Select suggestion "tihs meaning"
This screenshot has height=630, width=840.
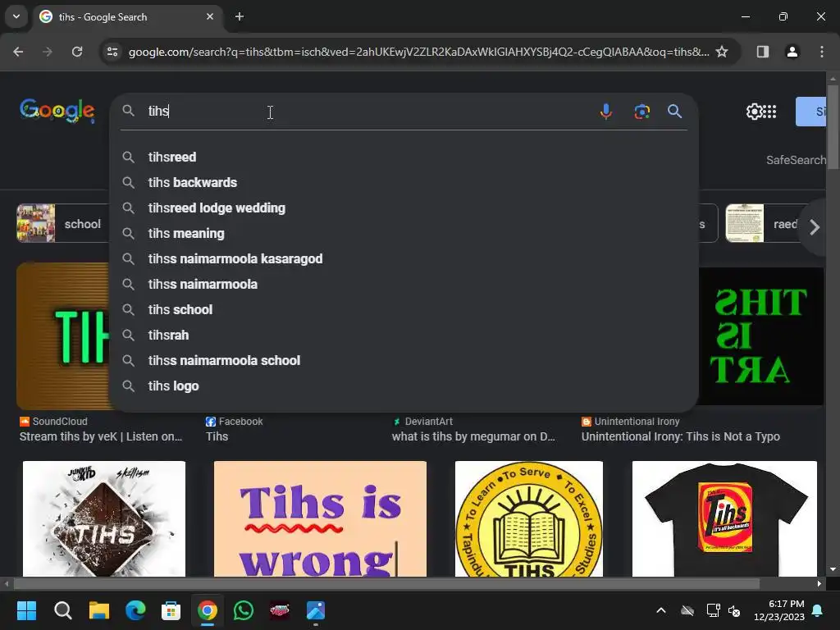coord(404,233)
